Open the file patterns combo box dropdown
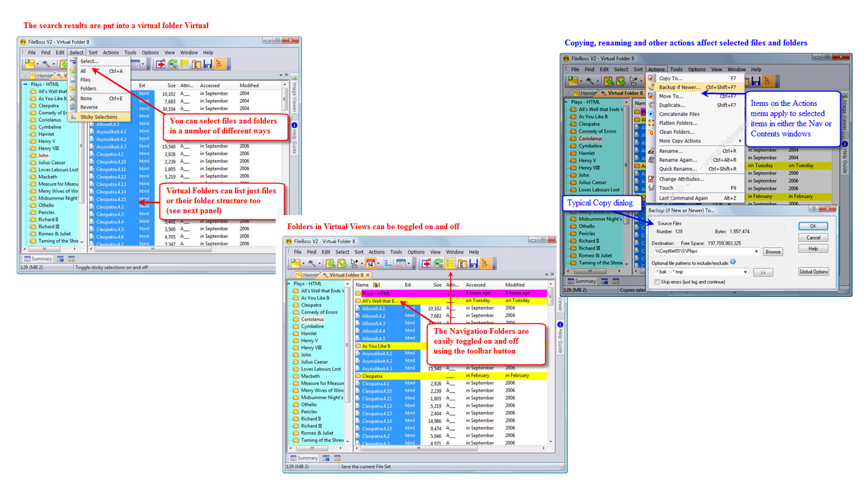 (745, 272)
